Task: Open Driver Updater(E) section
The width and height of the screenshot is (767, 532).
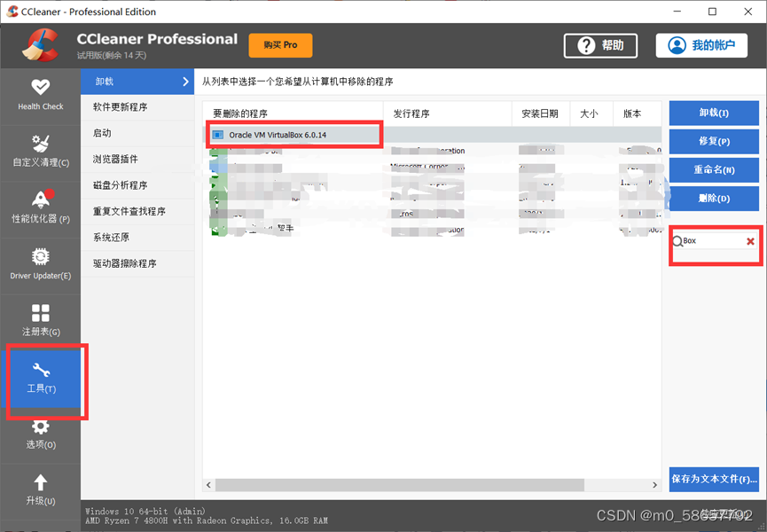Action: (40, 265)
